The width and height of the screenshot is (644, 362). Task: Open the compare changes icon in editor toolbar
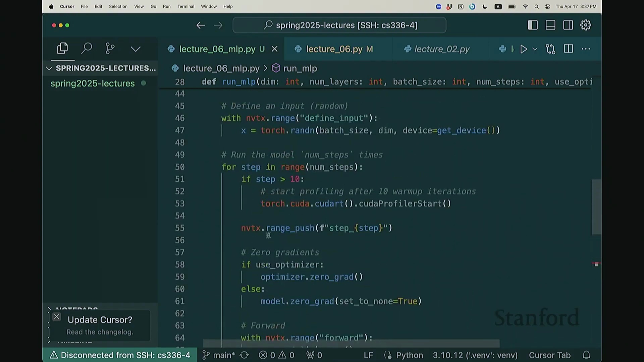click(550, 49)
